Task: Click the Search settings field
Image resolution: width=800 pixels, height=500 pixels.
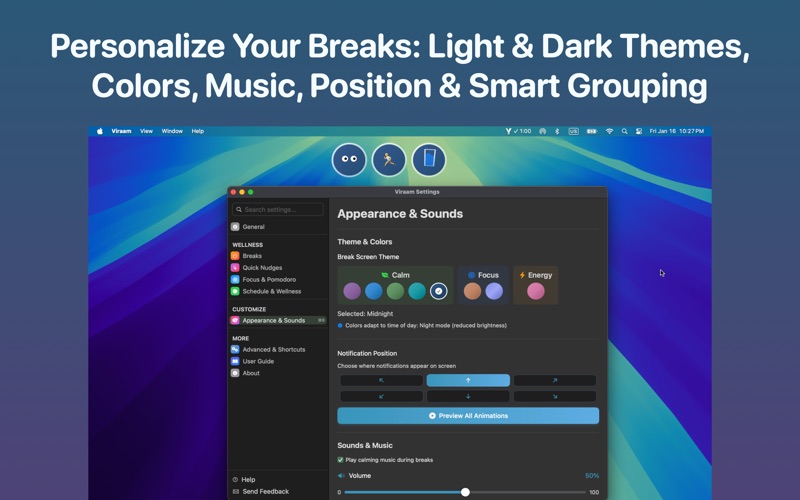Action: click(278, 209)
